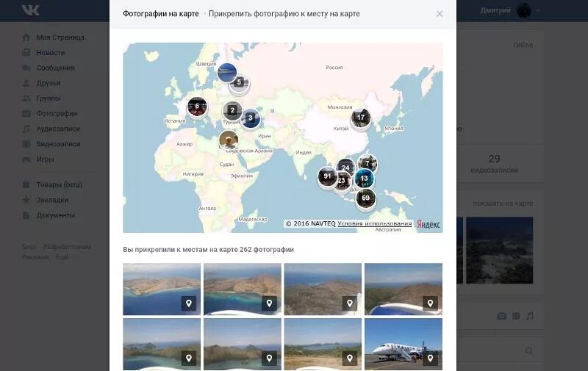Go to Фотографии in the sidebar
The width and height of the screenshot is (588, 371).
point(57,113)
